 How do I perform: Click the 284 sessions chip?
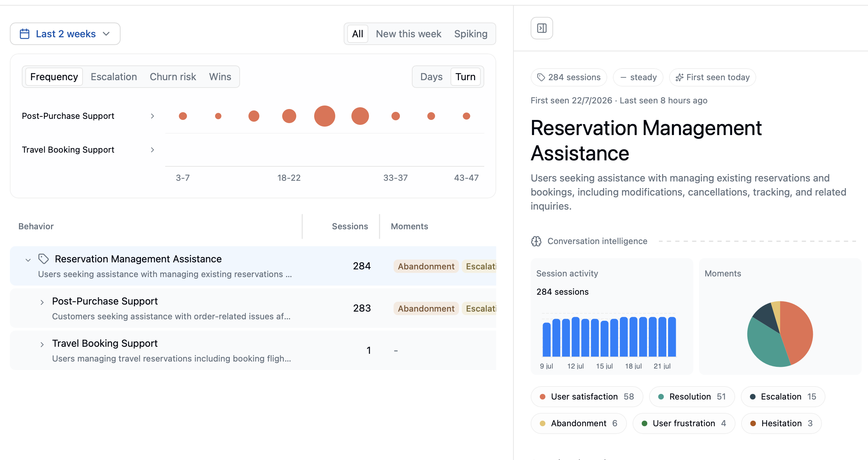pyautogui.click(x=569, y=77)
